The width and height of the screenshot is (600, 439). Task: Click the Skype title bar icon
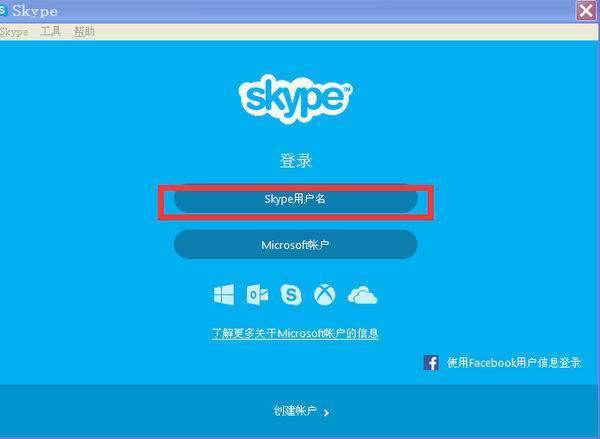tap(3, 10)
